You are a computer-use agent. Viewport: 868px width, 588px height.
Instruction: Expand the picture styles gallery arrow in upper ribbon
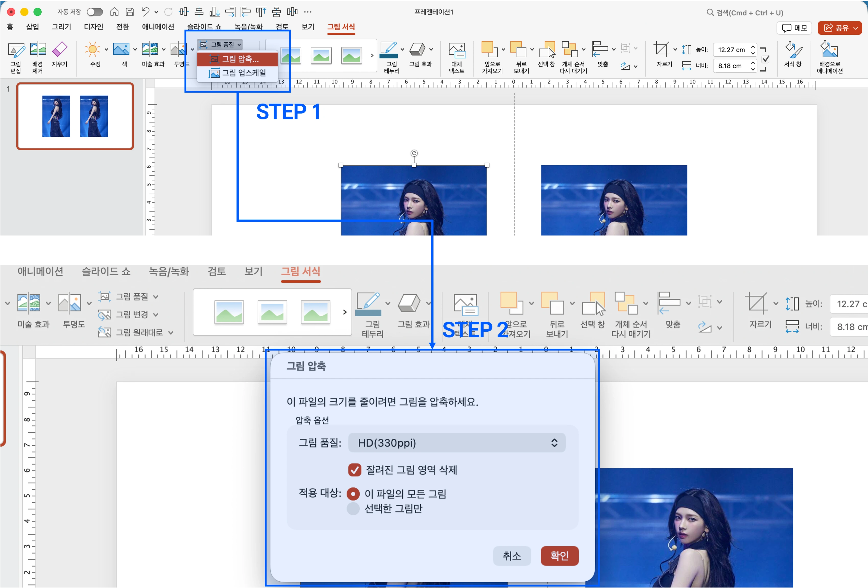click(372, 56)
